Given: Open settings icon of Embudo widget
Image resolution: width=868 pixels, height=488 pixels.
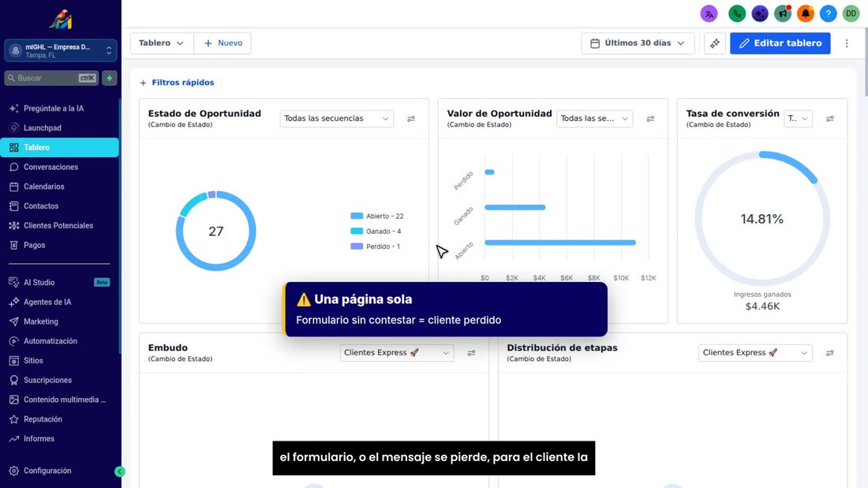Looking at the screenshot, I should click(x=471, y=353).
